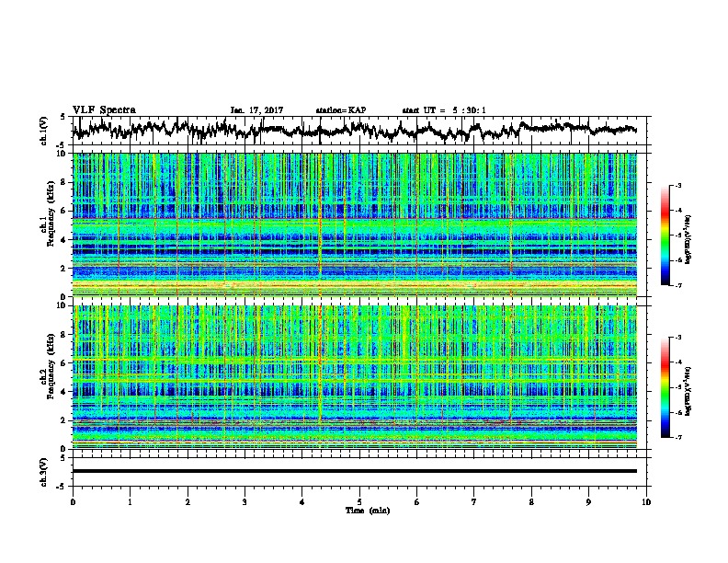The image size is (728, 563).
Task: Click the time axis tick label '1'
Action: point(130,502)
